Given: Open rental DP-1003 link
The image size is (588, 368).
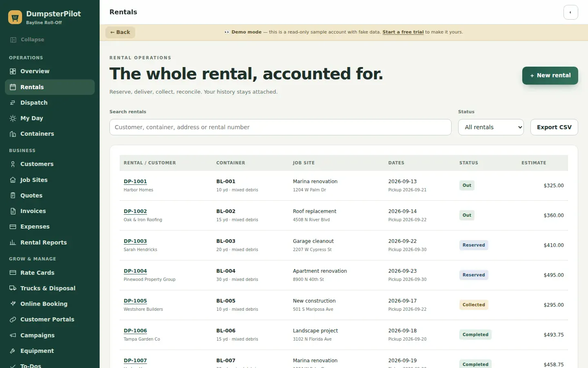Looking at the screenshot, I should point(135,241).
